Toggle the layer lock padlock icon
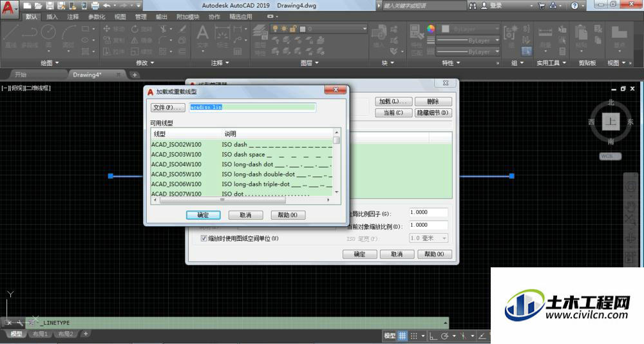Image resolution: width=644 pixels, height=344 pixels. 293,29
